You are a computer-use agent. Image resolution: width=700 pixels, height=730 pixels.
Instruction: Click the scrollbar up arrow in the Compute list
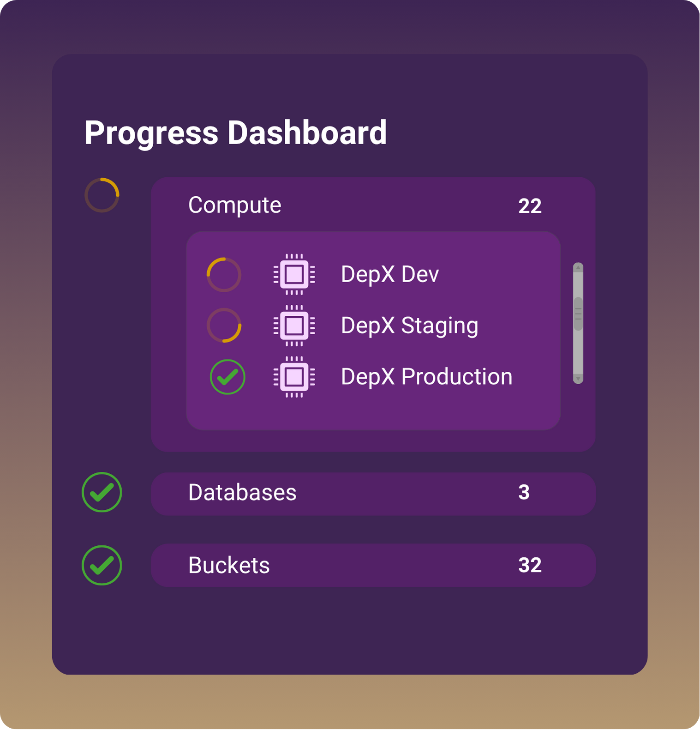[x=578, y=268]
